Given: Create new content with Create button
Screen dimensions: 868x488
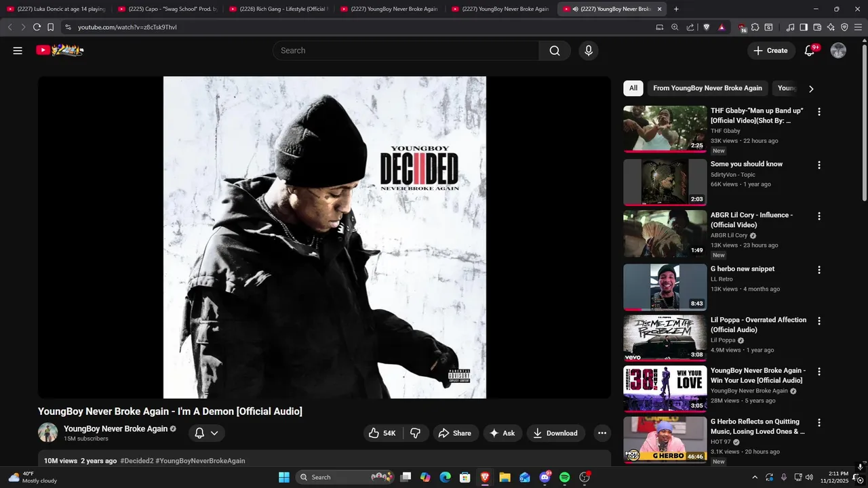Looking at the screenshot, I should point(770,51).
